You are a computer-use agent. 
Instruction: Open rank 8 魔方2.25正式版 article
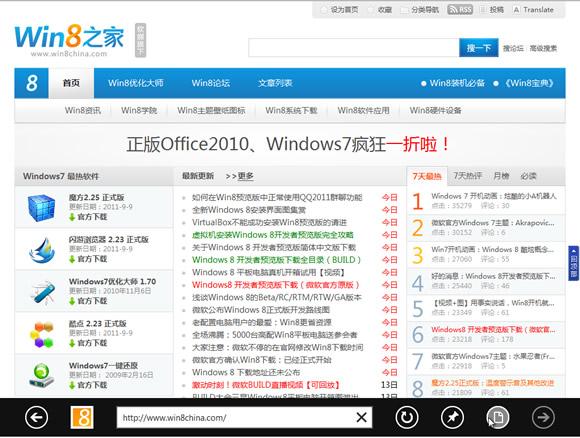click(493, 383)
